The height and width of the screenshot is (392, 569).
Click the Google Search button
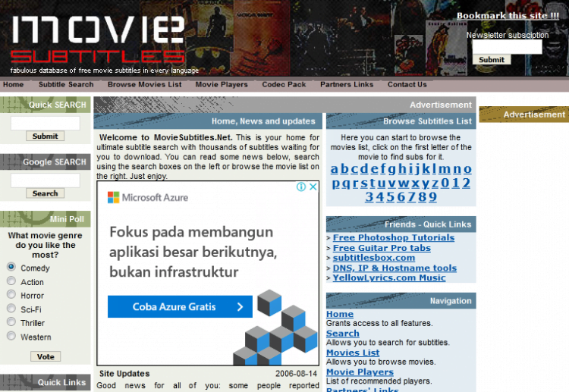(45, 193)
